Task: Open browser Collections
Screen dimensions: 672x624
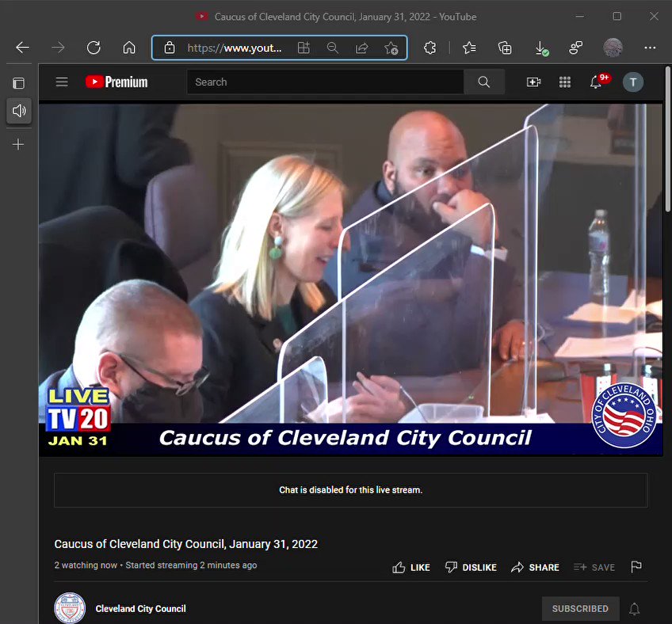Action: point(505,48)
